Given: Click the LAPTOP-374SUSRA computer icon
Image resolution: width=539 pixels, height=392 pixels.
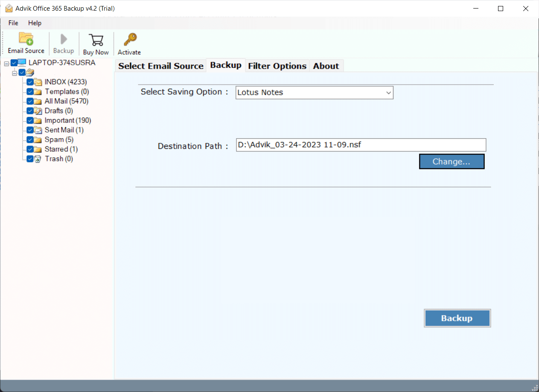Looking at the screenshot, I should pyautogui.click(x=22, y=63).
